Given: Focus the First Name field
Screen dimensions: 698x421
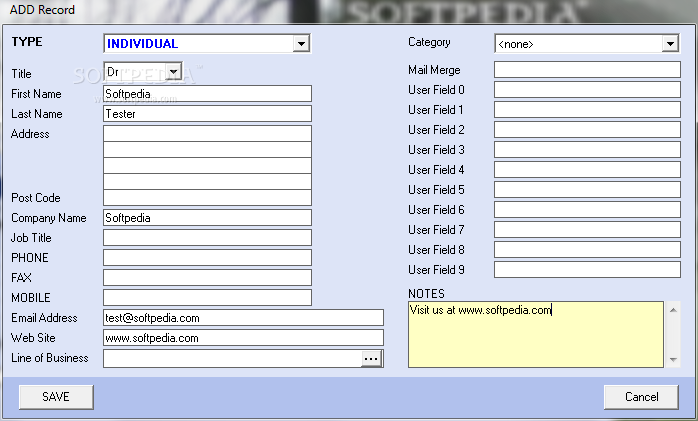Looking at the screenshot, I should coord(207,94).
